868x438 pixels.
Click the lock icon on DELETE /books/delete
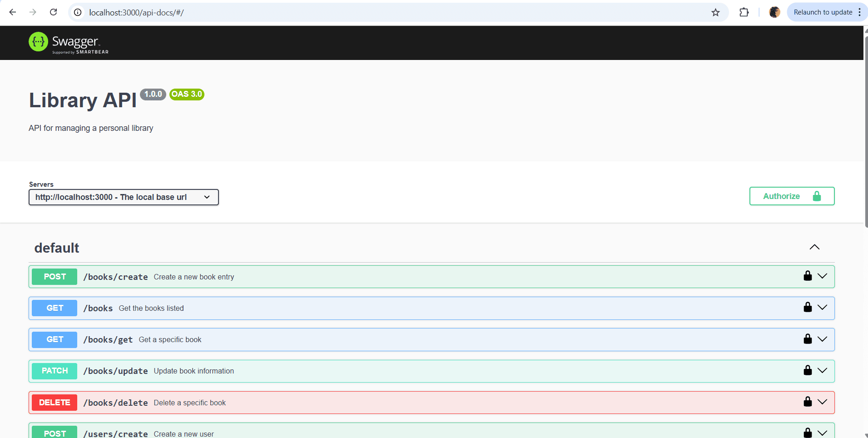click(x=808, y=402)
